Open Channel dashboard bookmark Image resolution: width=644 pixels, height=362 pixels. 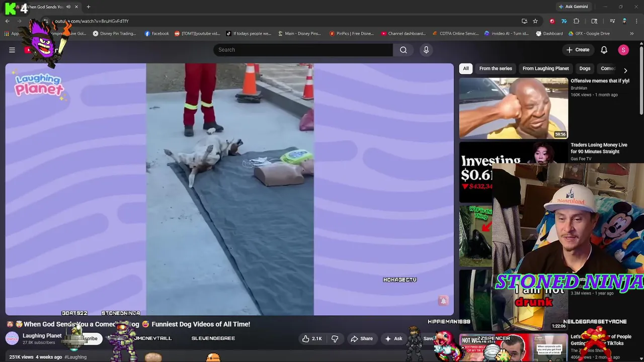pyautogui.click(x=403, y=34)
